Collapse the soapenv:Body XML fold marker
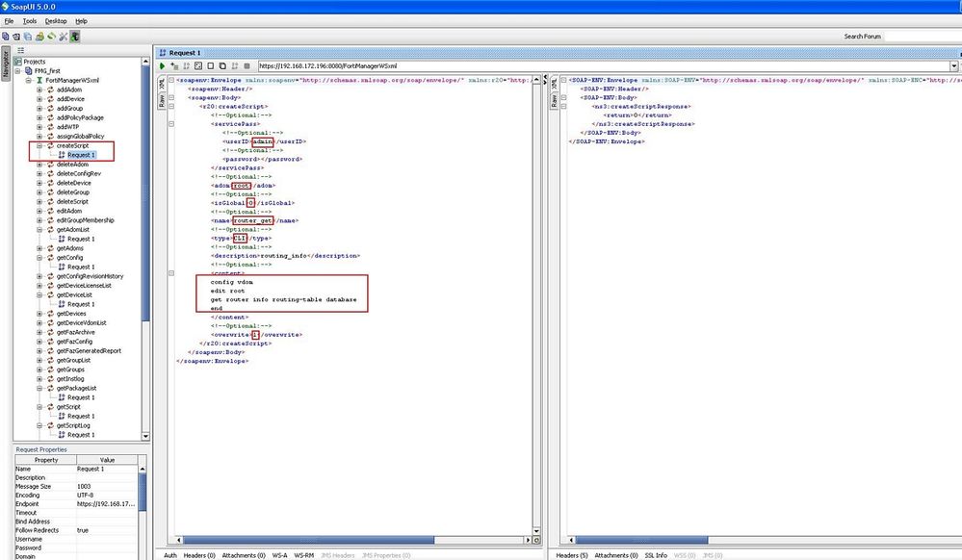Image resolution: width=962 pixels, height=560 pixels. click(170, 98)
